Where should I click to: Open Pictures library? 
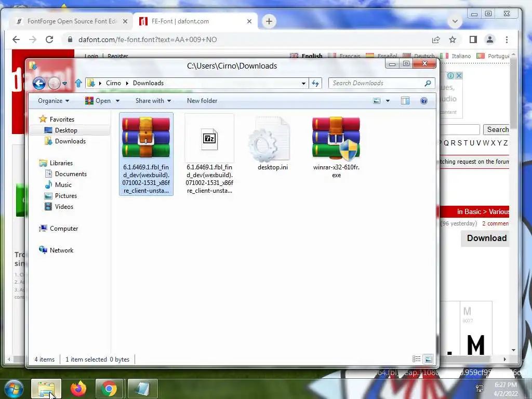(x=66, y=196)
